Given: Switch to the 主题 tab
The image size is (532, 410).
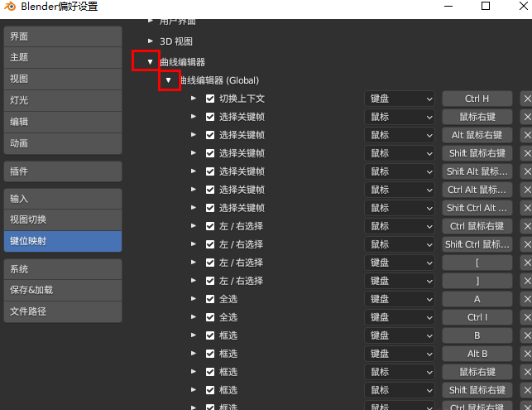Looking at the screenshot, I should 63,57.
